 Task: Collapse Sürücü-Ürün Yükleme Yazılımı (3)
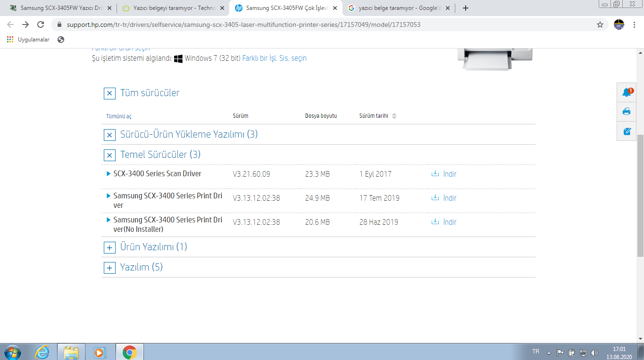tap(109, 135)
